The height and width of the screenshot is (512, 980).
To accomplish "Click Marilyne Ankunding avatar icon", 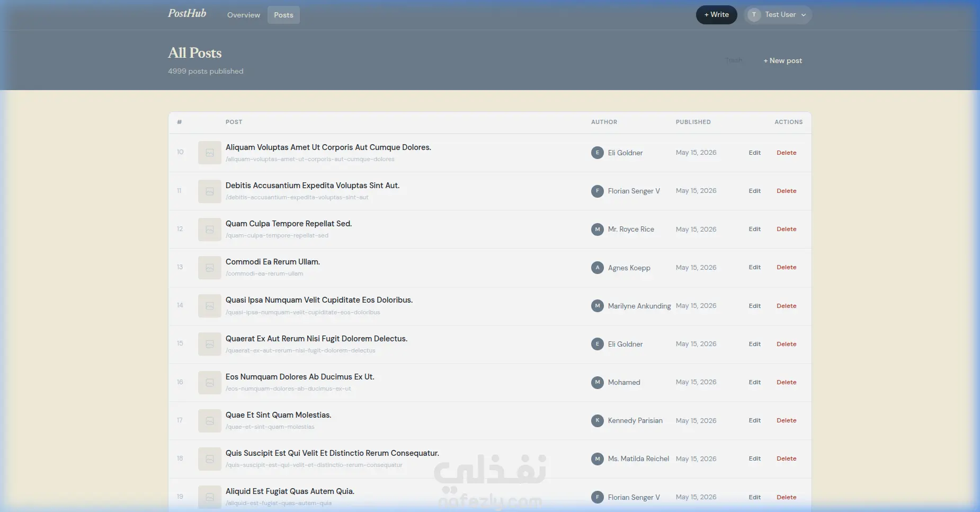I will [598, 306].
